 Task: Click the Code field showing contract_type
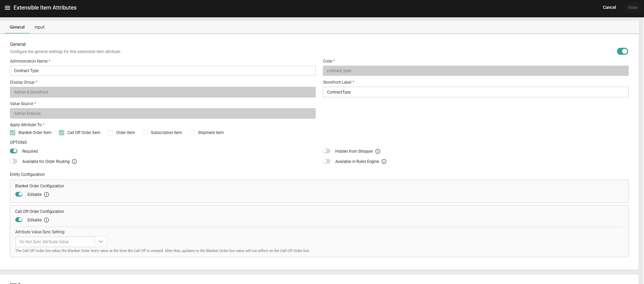[476, 71]
